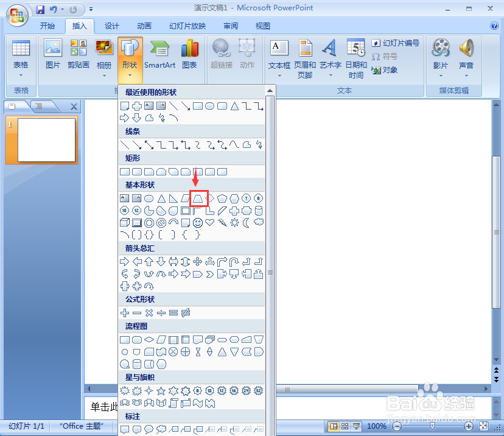Open the Design (设计) tab
Screen dimensions: 504x436
[112, 26]
